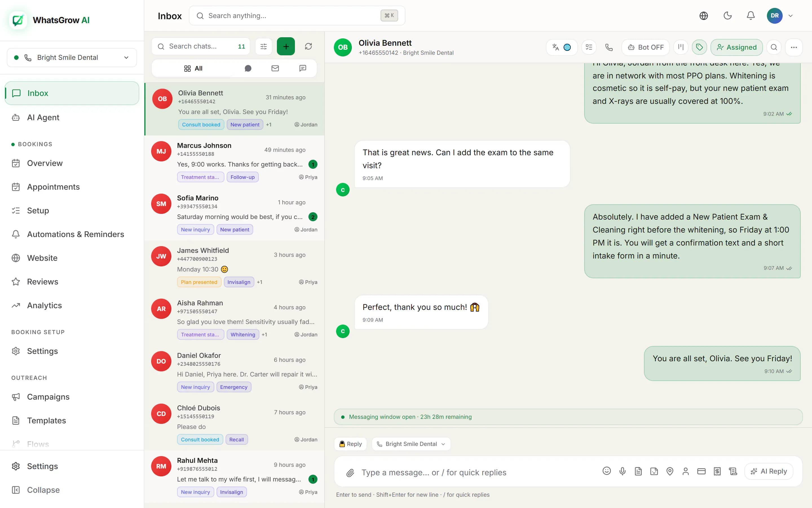Go to Automations & Reminders
Image resolution: width=812 pixels, height=508 pixels.
coord(72,234)
